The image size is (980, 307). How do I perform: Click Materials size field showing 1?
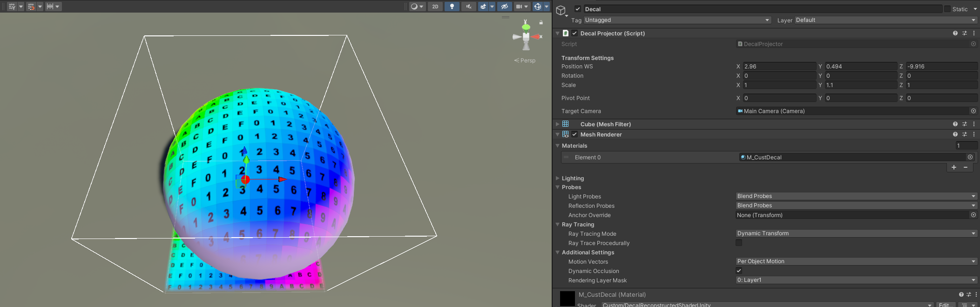coord(966,145)
